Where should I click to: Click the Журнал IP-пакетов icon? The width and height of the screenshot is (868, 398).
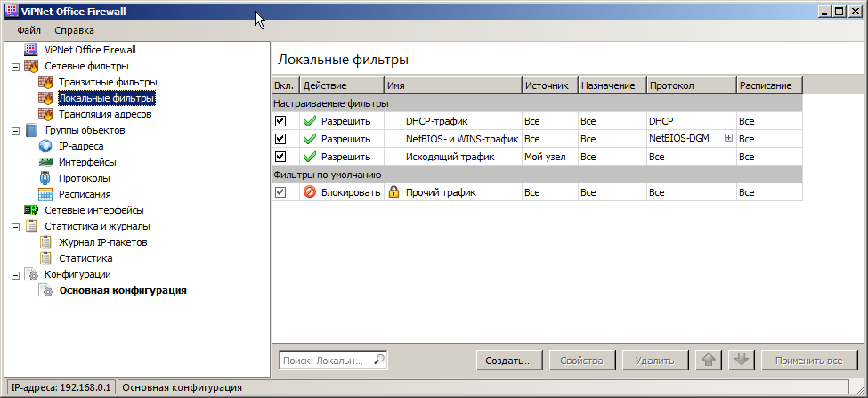click(45, 242)
